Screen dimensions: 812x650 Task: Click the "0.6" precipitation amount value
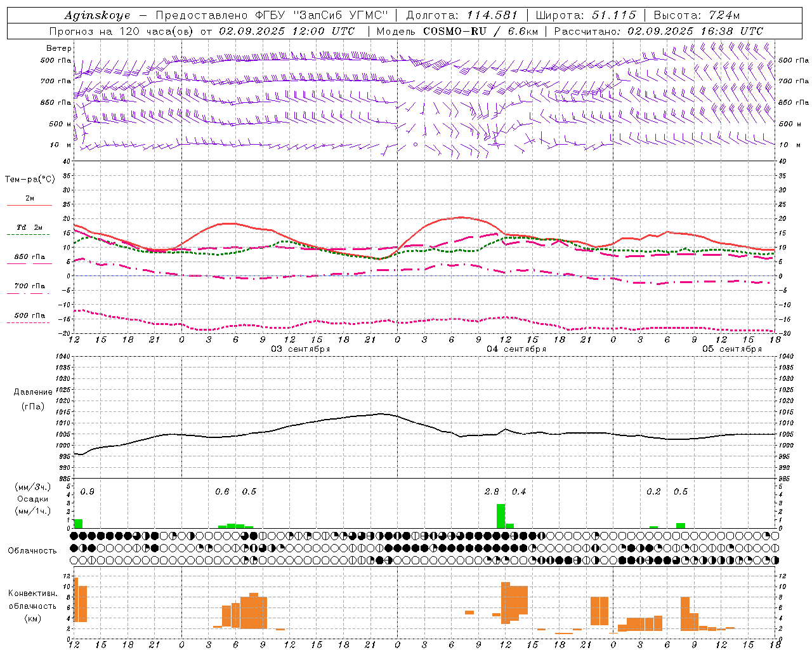[222, 492]
